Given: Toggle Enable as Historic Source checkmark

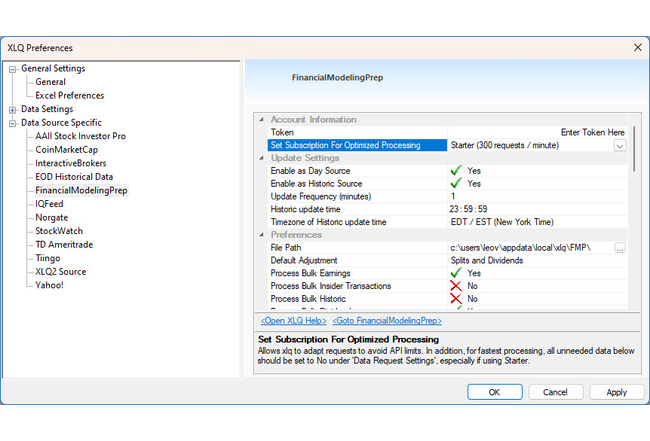Looking at the screenshot, I should 456,183.
